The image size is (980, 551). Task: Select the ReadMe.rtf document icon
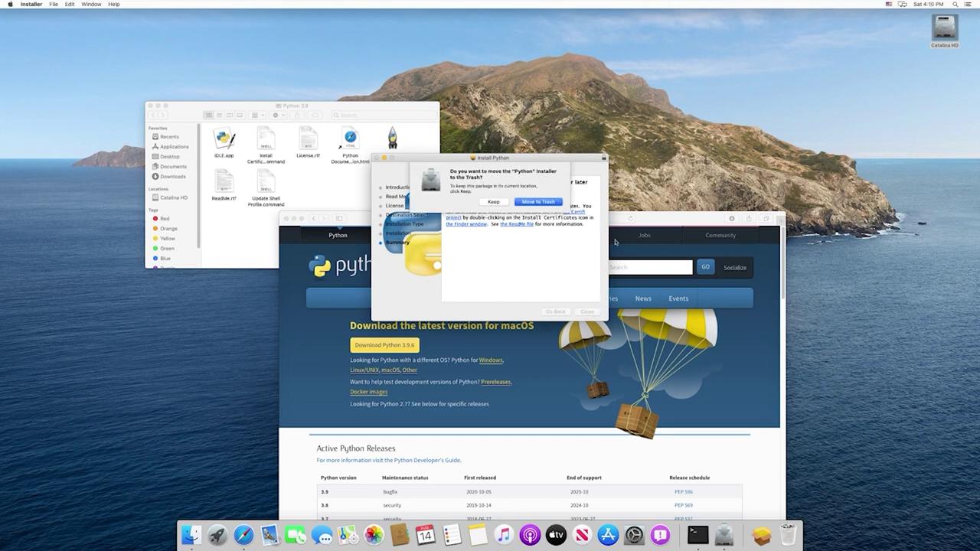click(224, 182)
